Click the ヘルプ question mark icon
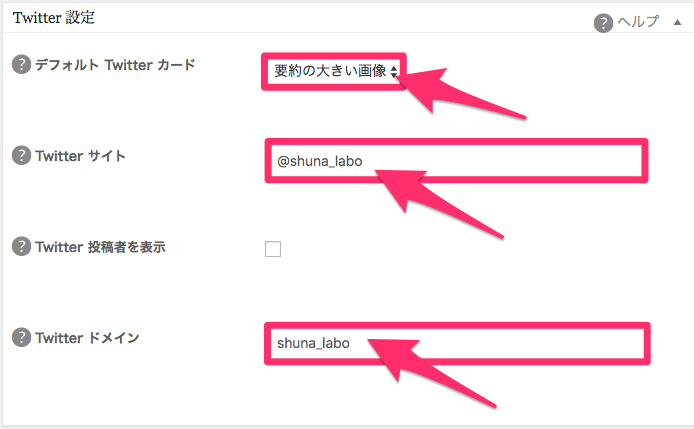 [x=603, y=23]
